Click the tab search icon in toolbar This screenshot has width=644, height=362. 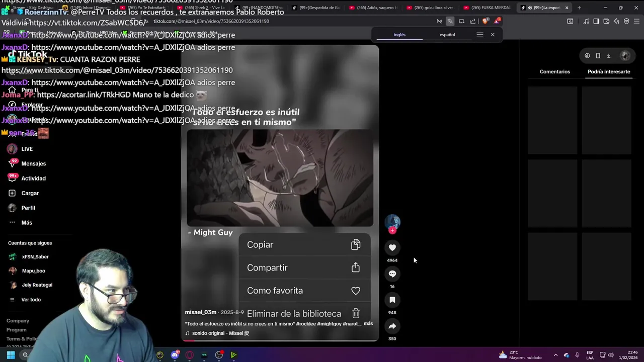tap(570, 21)
